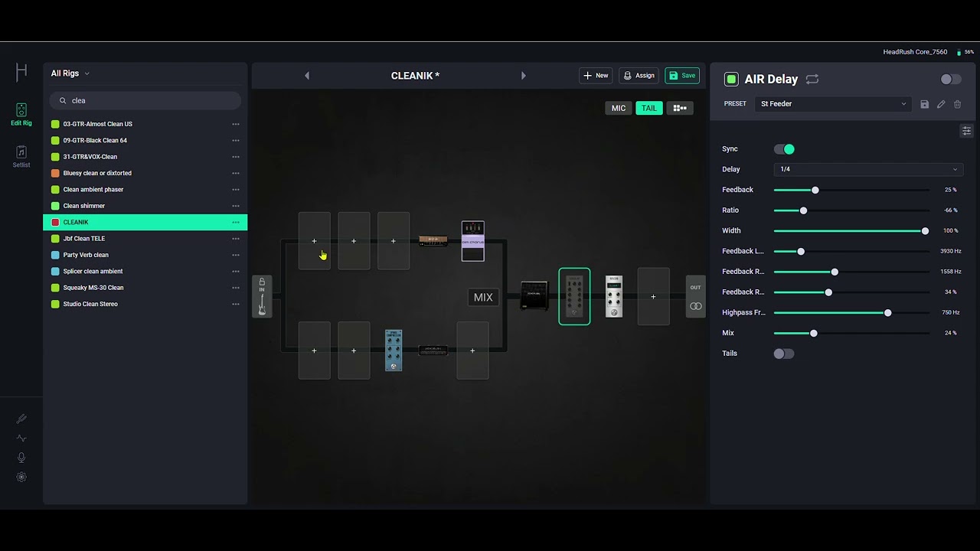Select the 31-GTR&VOX-Clean rig

pos(145,157)
